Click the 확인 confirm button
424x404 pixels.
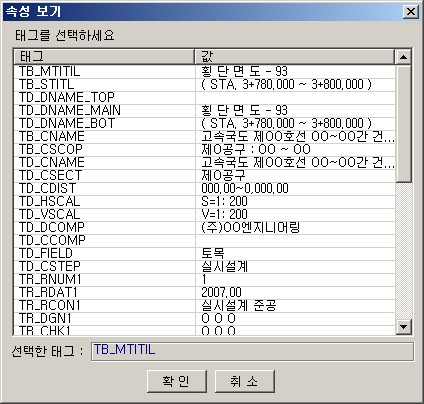click(x=177, y=381)
